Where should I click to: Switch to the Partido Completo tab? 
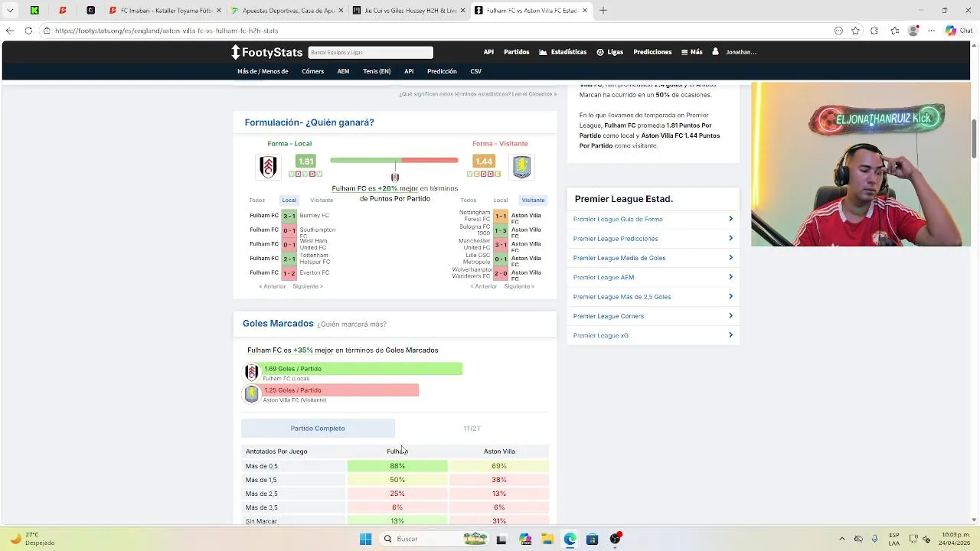coord(318,429)
